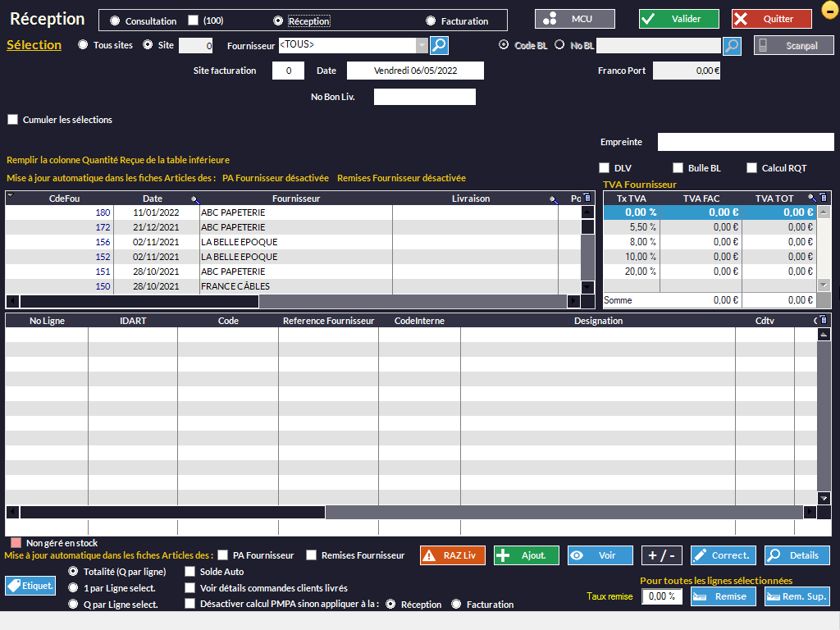Click the green Valider button
This screenshot has width=840, height=630.
click(x=678, y=19)
